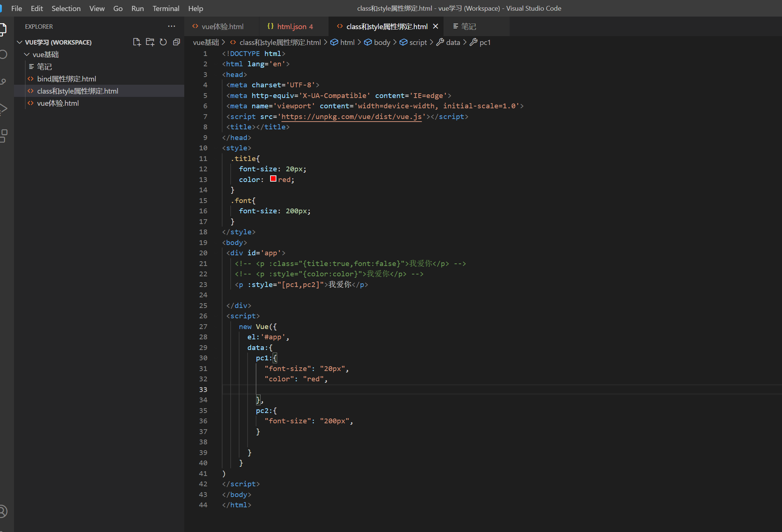782x532 pixels.
Task: Open the Selection menu
Action: tap(66, 8)
